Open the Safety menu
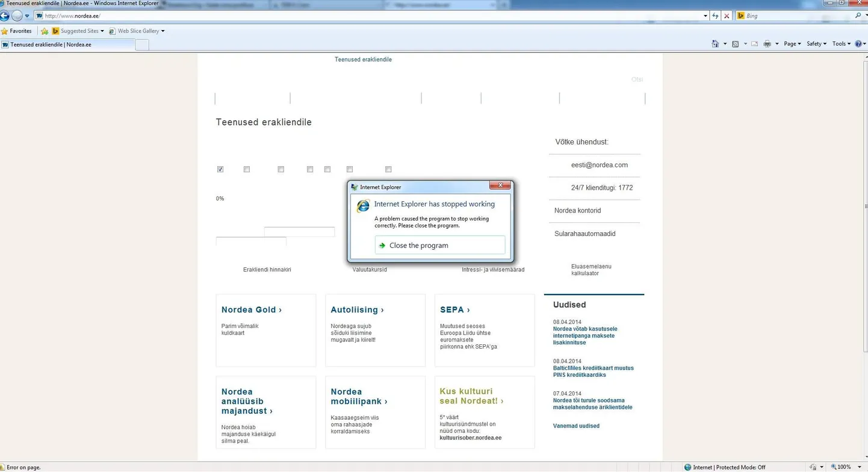868x472 pixels. (817, 44)
